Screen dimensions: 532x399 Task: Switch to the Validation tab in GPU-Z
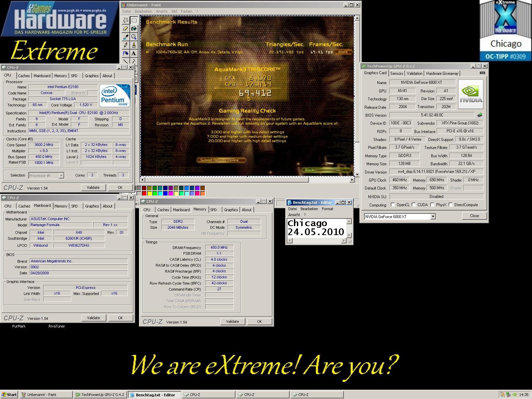click(415, 73)
